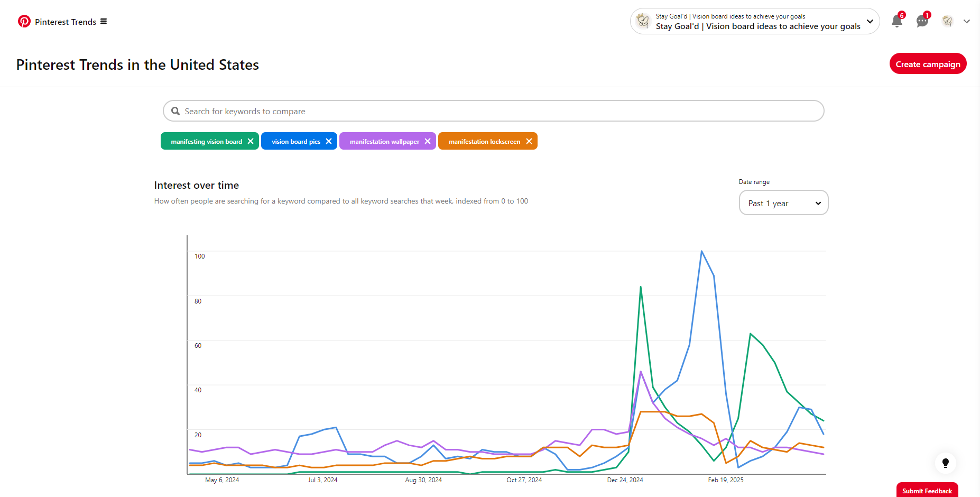The image size is (980, 497).
Task: Click the Pinterest logo icon
Action: tap(24, 21)
